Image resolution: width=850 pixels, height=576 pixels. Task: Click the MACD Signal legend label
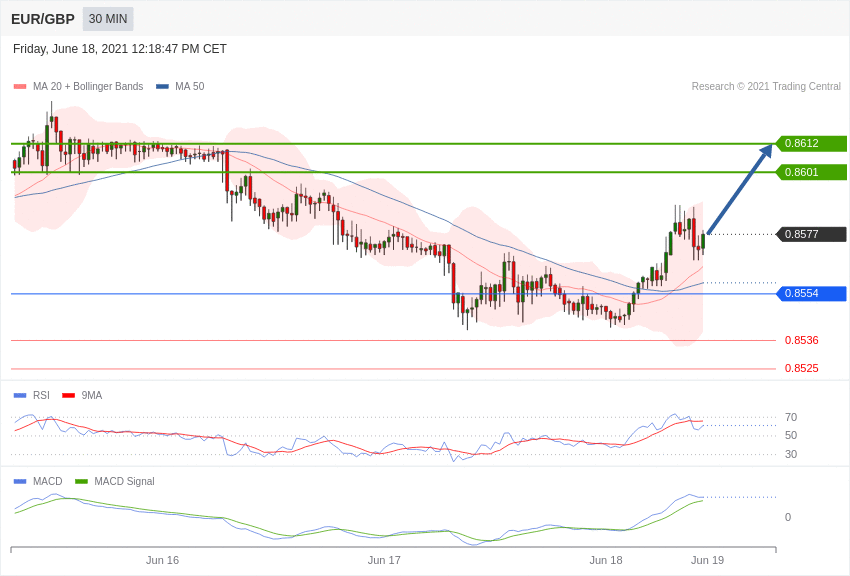pyautogui.click(x=124, y=481)
